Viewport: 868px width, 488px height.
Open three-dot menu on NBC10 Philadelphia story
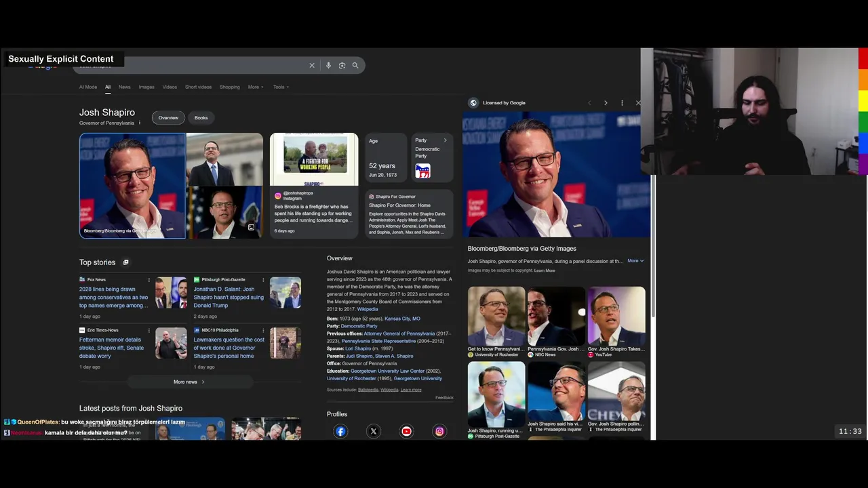coord(263,331)
